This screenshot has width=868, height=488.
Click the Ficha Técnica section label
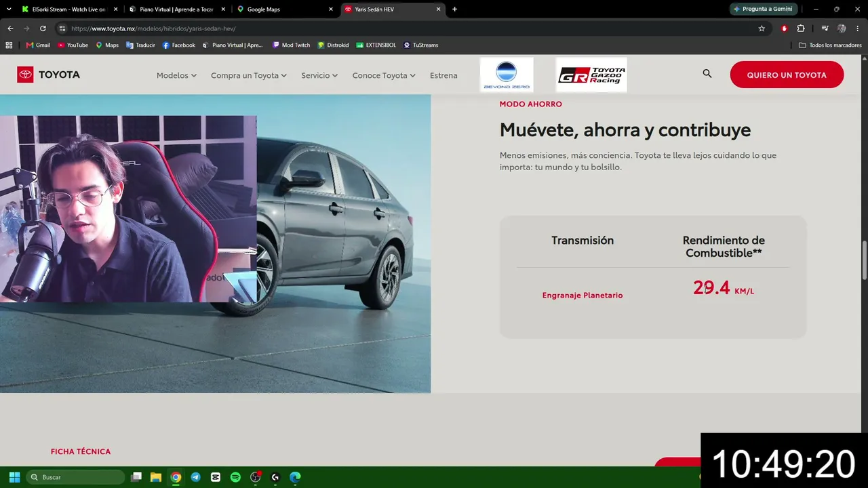[x=81, y=451]
